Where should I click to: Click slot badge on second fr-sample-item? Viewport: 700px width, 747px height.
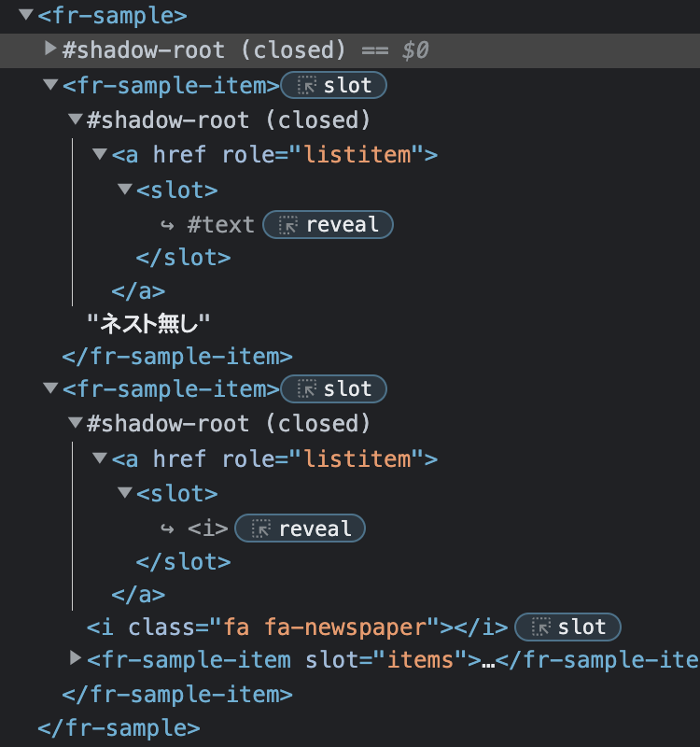(334, 388)
